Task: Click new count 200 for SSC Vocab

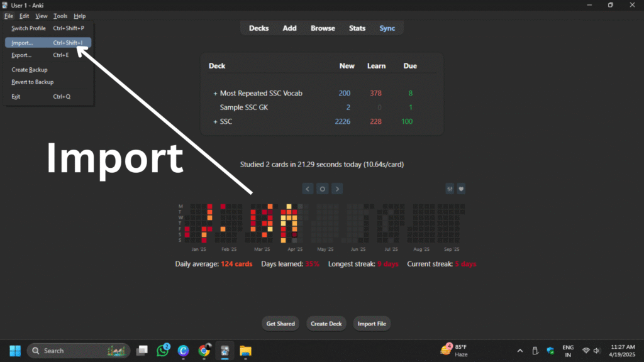Action: pos(344,94)
